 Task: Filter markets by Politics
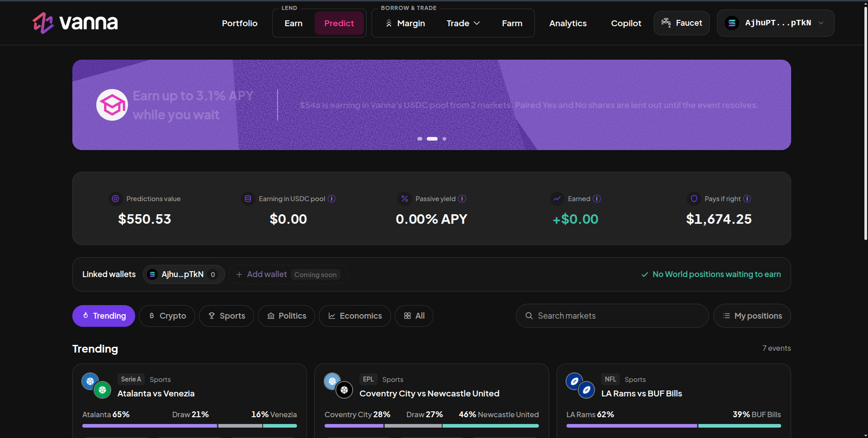(286, 316)
